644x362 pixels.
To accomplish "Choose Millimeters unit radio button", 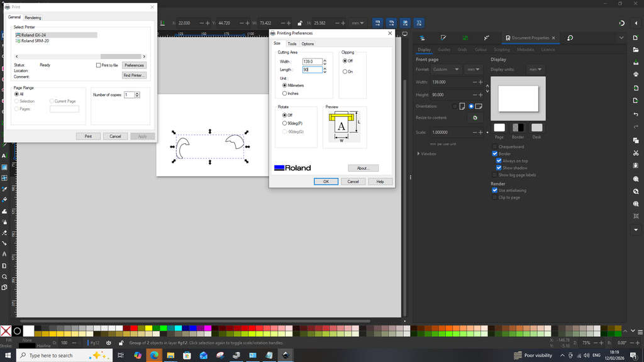I will (x=285, y=85).
